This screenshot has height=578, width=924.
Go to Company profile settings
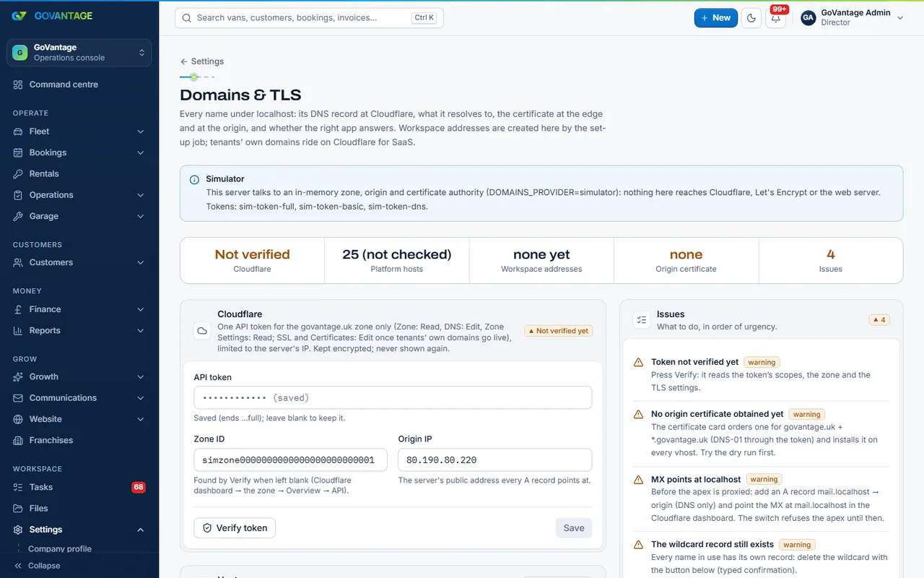click(x=60, y=549)
